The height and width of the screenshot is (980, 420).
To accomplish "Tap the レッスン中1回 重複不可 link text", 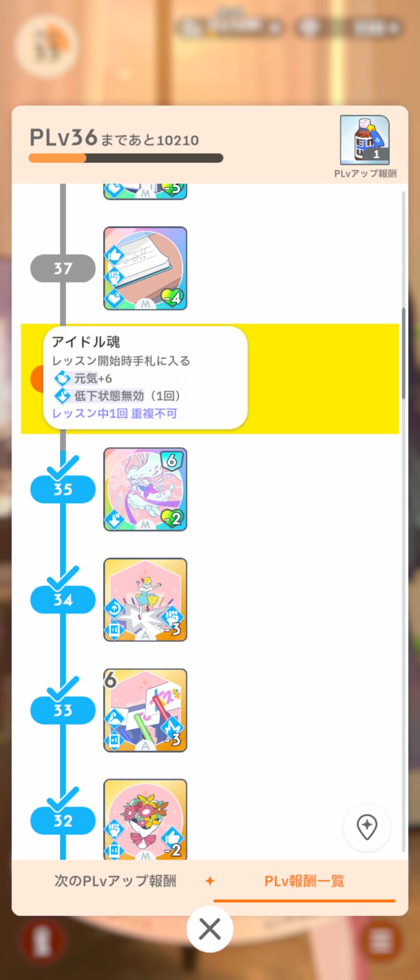I will (x=115, y=414).
